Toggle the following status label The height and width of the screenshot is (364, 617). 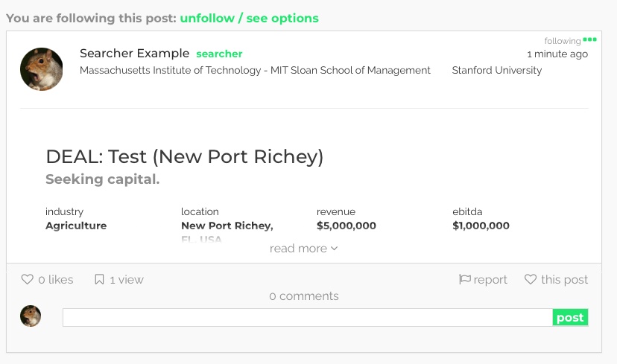pos(562,42)
